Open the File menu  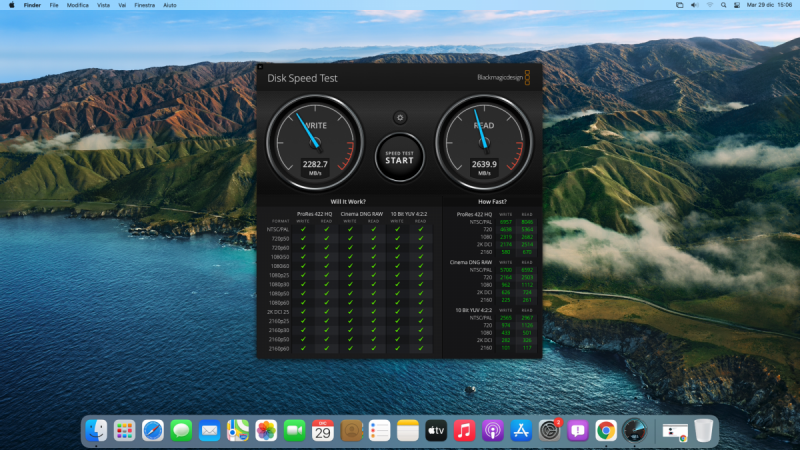[x=54, y=5]
